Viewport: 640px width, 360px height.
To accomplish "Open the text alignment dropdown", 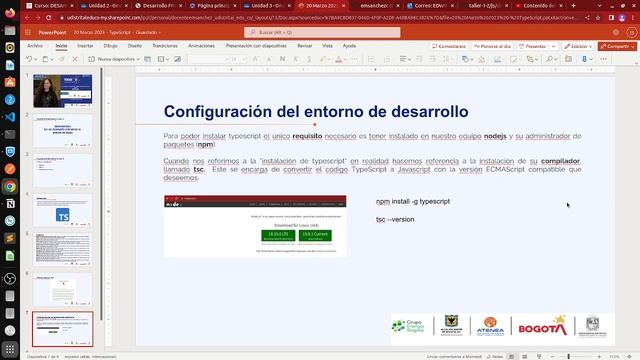I will tap(405, 59).
